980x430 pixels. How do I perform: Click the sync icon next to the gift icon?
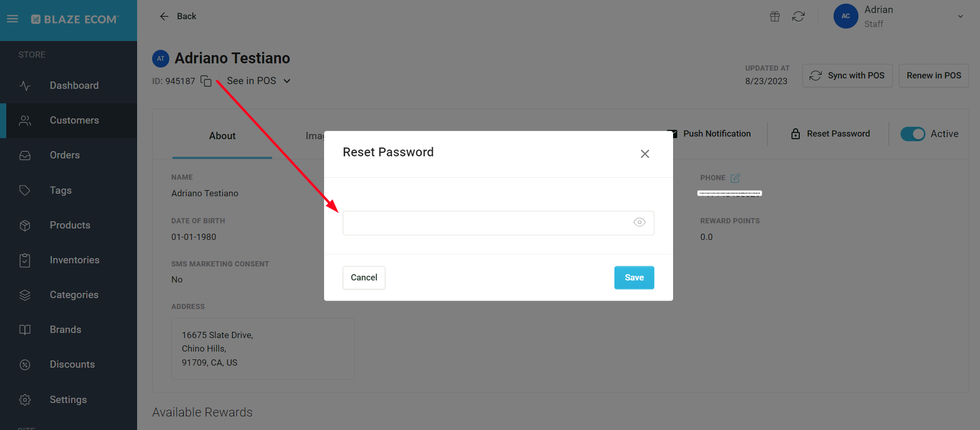[798, 16]
